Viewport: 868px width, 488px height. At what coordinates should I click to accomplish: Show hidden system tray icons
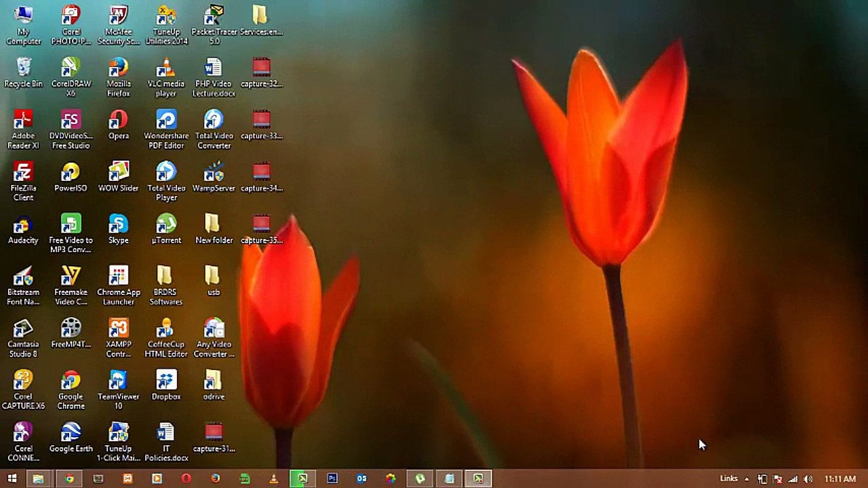coord(747,479)
